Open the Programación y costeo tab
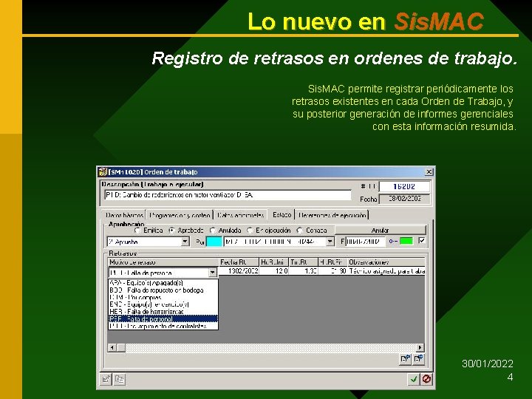Screen dimensions: 532x399 180,215
